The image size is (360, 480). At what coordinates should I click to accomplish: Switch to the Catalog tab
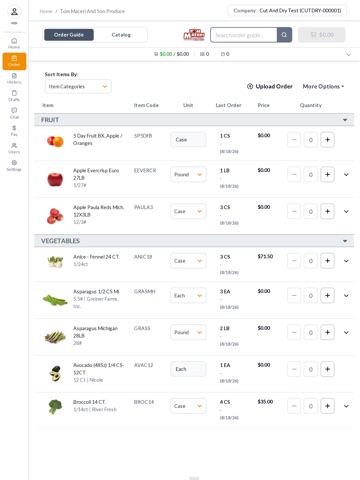(121, 35)
